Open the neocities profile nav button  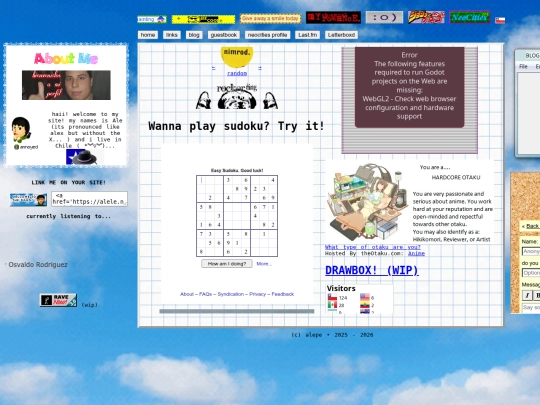pyautogui.click(x=268, y=35)
